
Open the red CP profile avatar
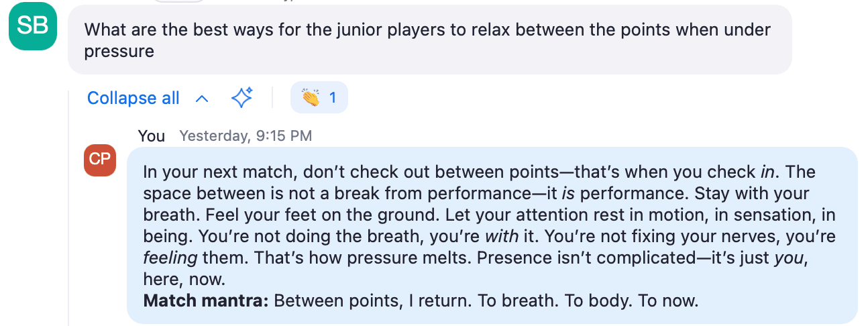(x=100, y=160)
